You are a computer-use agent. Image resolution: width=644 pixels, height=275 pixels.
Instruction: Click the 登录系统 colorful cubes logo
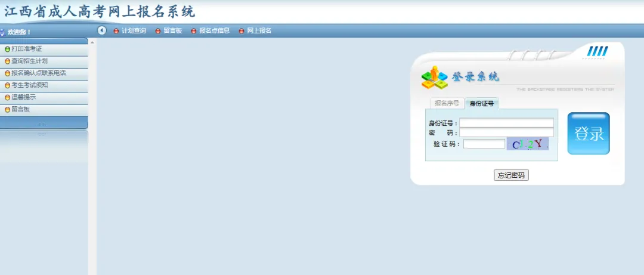434,78
